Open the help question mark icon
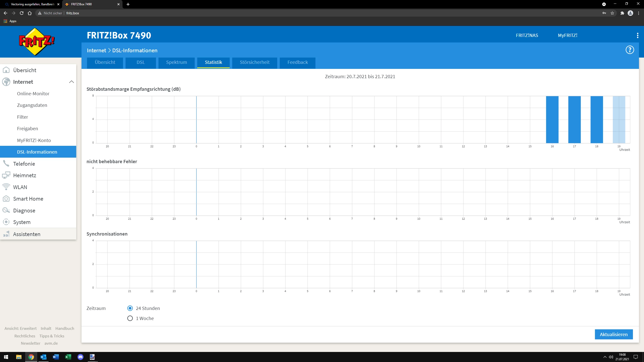This screenshot has height=362, width=644. point(630,50)
